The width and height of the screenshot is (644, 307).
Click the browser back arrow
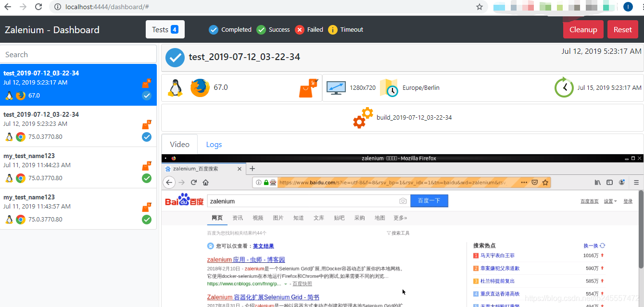click(7, 7)
